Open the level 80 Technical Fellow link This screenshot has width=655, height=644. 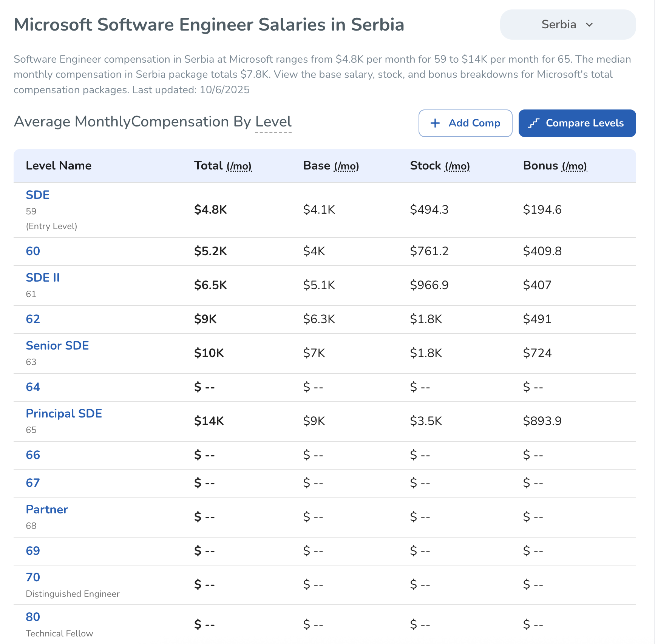pyautogui.click(x=33, y=617)
